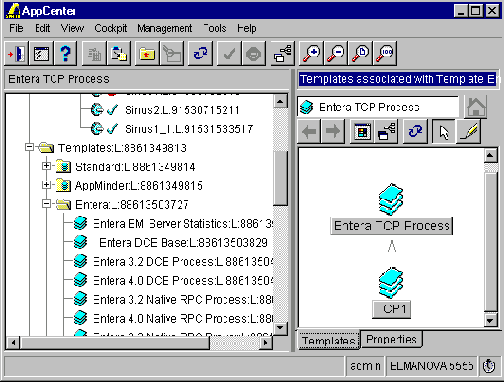Screen dimensions: 504x382
Task: Select Sirius2 tree item
Action: point(182,110)
